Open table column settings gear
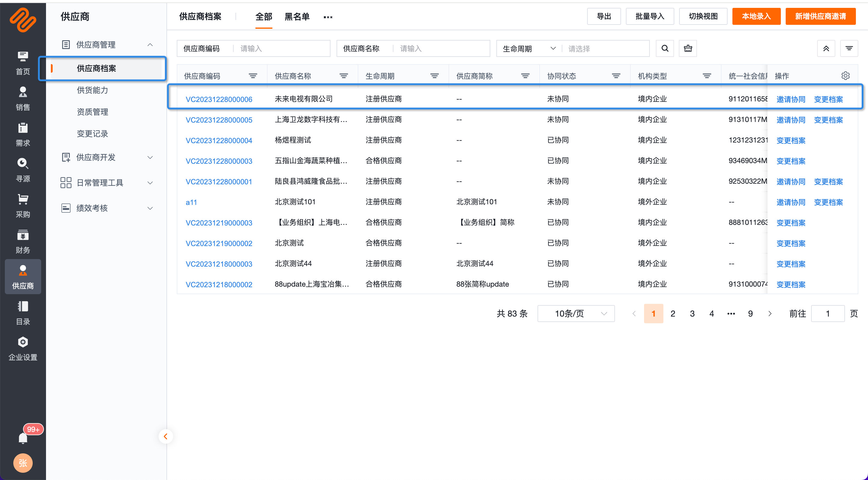The height and width of the screenshot is (480, 868). pos(845,76)
